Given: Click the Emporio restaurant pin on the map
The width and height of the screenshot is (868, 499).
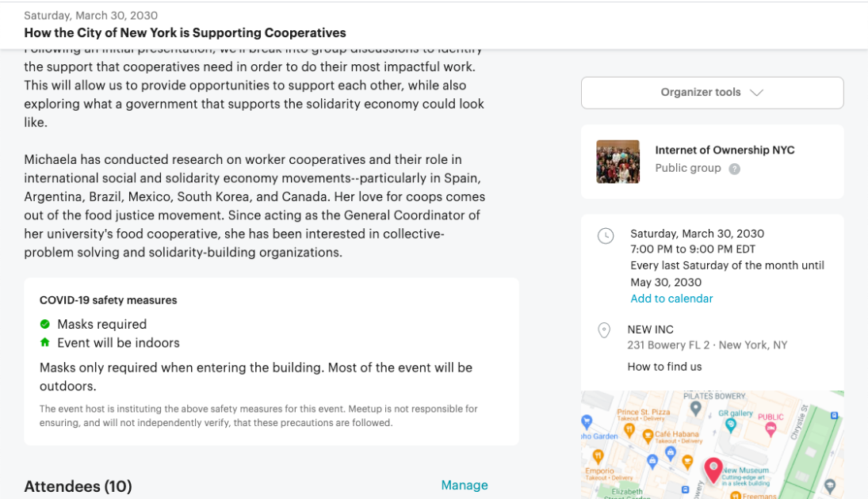Looking at the screenshot, I should [597, 454].
